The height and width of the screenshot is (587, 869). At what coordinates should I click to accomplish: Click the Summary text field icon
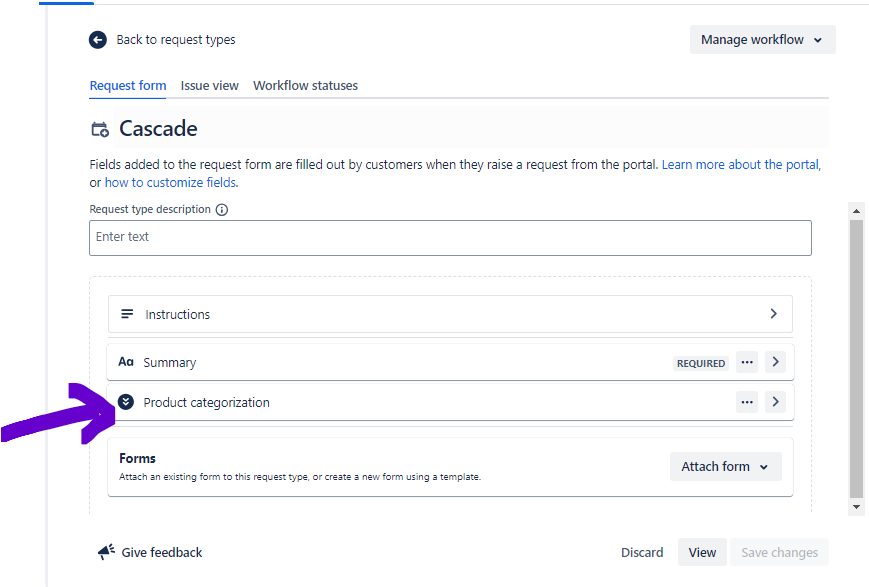coord(126,362)
